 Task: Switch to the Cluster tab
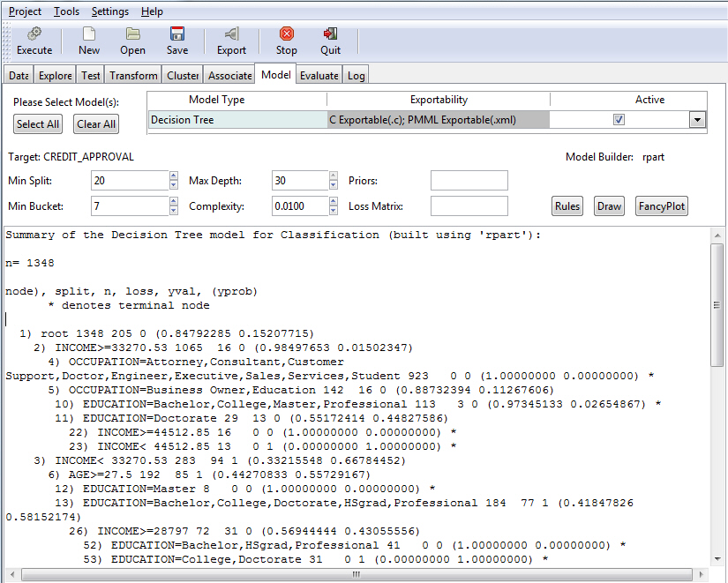tap(183, 75)
